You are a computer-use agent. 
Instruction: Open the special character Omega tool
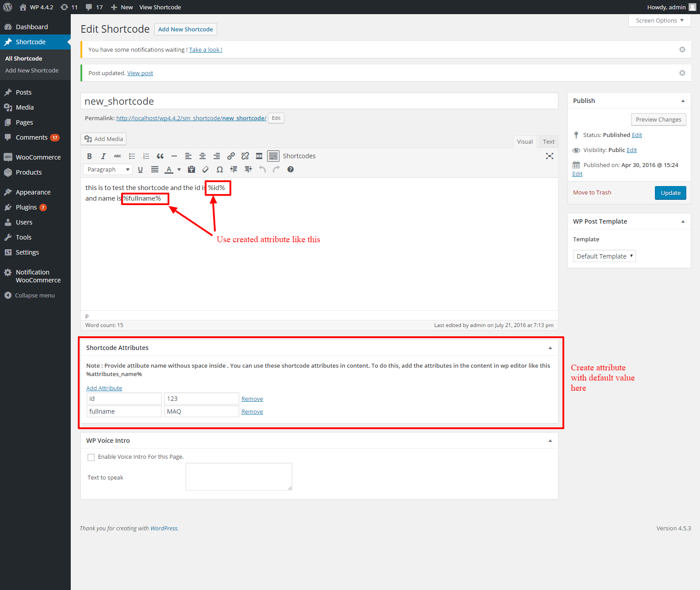(220, 169)
